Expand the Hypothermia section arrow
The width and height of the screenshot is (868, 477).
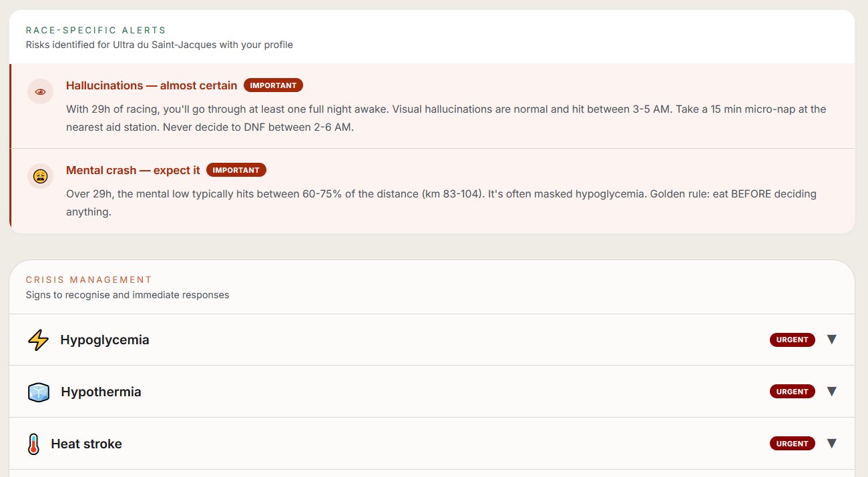click(x=831, y=392)
